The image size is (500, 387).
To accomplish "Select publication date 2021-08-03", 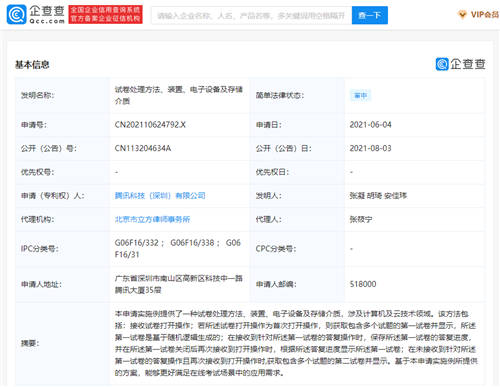I will pyautogui.click(x=370, y=148).
